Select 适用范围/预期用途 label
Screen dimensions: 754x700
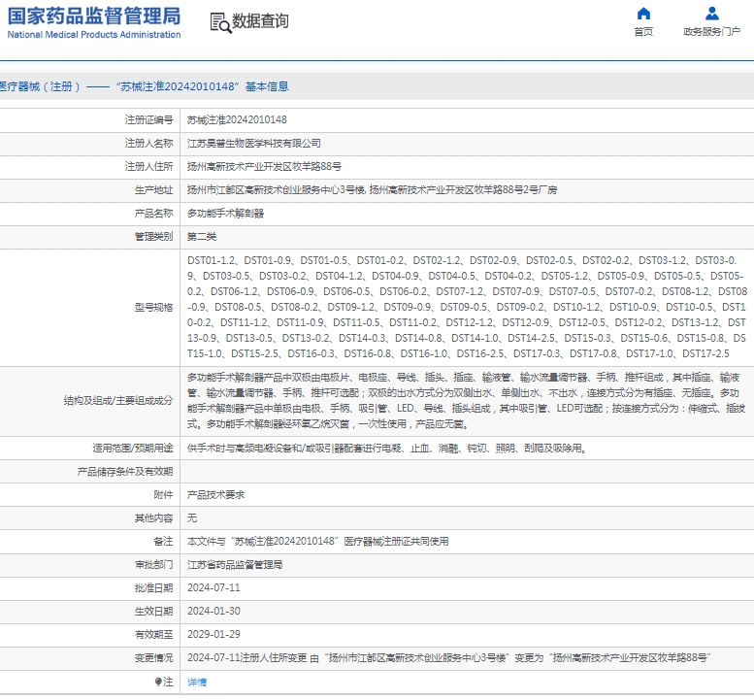pos(133,449)
